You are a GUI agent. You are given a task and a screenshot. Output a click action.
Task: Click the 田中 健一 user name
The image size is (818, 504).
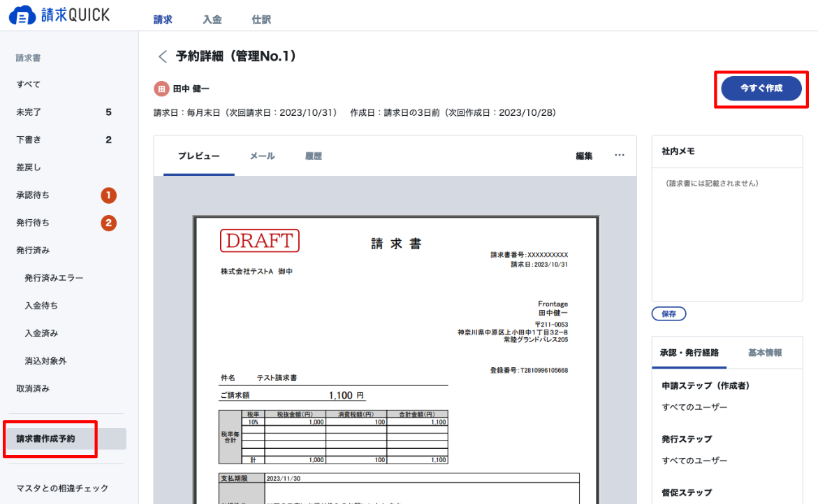pos(191,89)
